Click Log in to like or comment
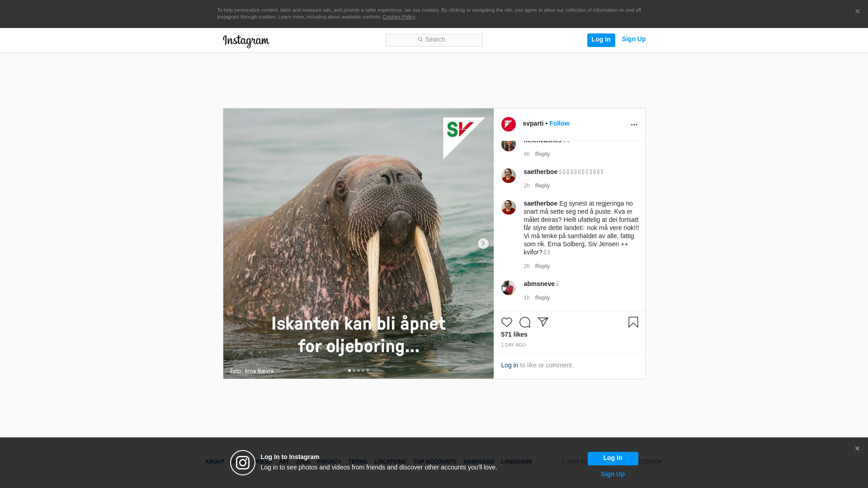 point(509,365)
